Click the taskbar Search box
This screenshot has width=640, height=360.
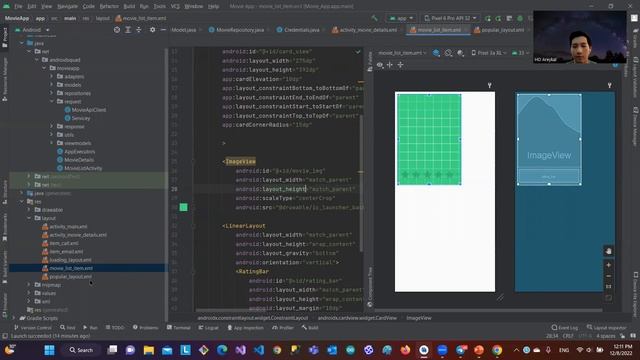coord(81,350)
